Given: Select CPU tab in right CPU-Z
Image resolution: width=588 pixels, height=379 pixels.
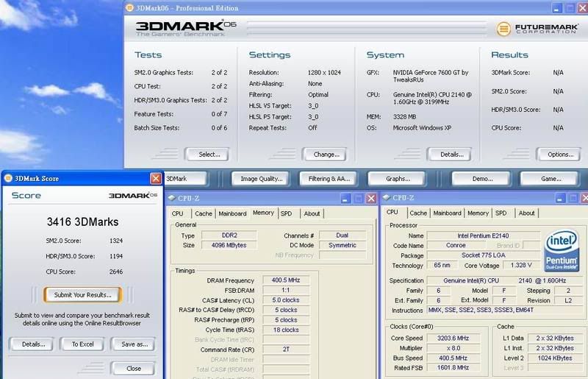Looking at the screenshot, I should [392, 212].
